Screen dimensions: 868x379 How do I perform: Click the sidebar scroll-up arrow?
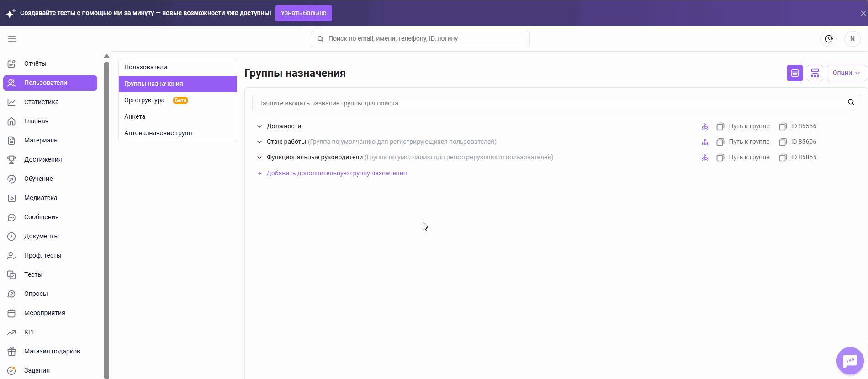pyautogui.click(x=106, y=56)
